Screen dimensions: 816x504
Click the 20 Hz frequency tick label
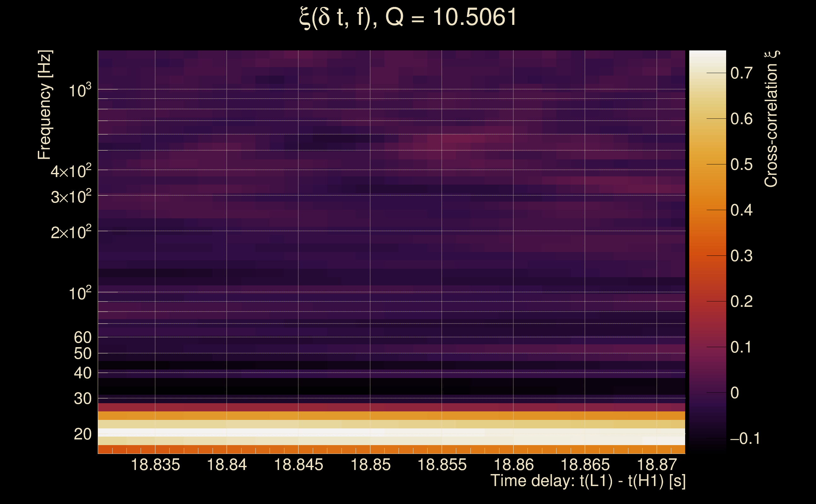(x=82, y=434)
